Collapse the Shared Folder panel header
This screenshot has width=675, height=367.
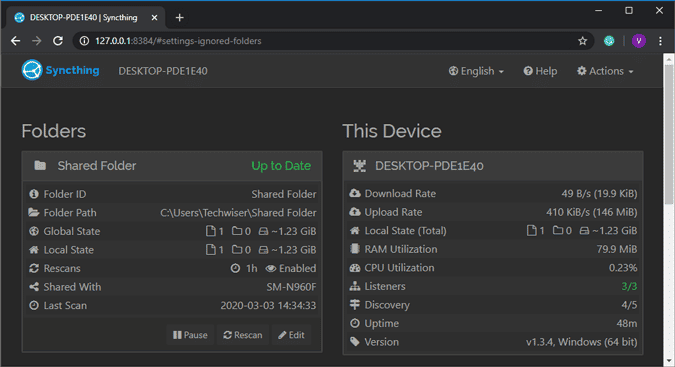pos(172,166)
